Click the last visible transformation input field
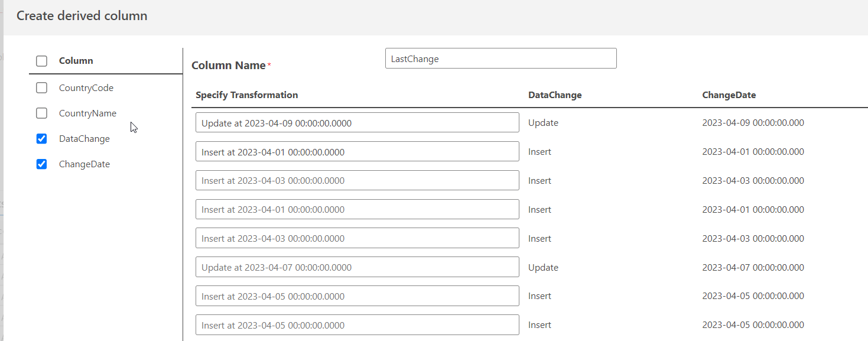Screen dimensions: 868x341 click(x=357, y=325)
